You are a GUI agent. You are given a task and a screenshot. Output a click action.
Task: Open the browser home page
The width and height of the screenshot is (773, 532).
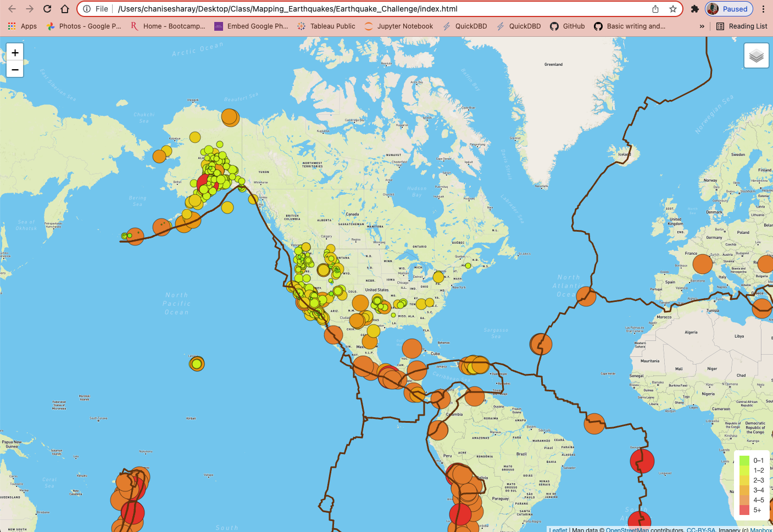coord(65,9)
